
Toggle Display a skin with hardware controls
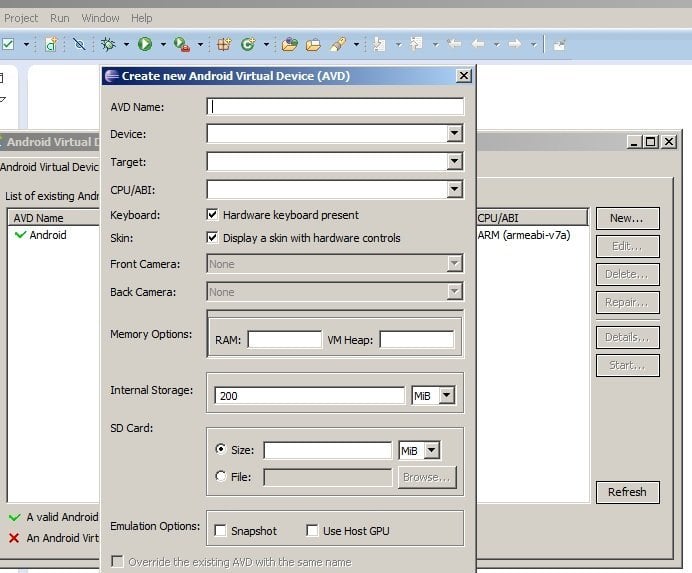(212, 237)
